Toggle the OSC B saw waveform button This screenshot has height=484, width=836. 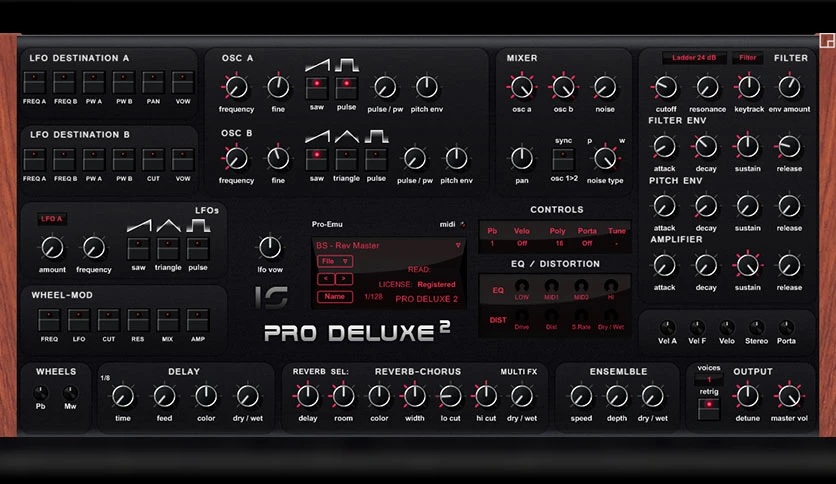316,158
